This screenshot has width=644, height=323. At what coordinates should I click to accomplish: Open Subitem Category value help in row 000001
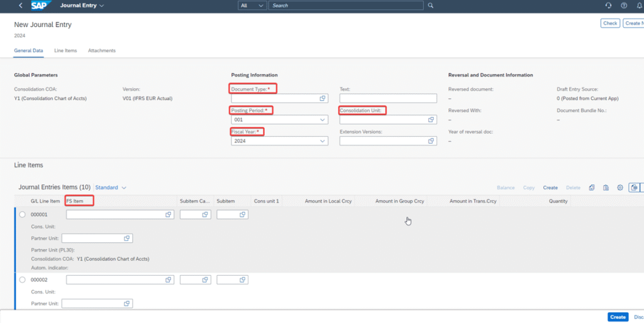[205, 215]
